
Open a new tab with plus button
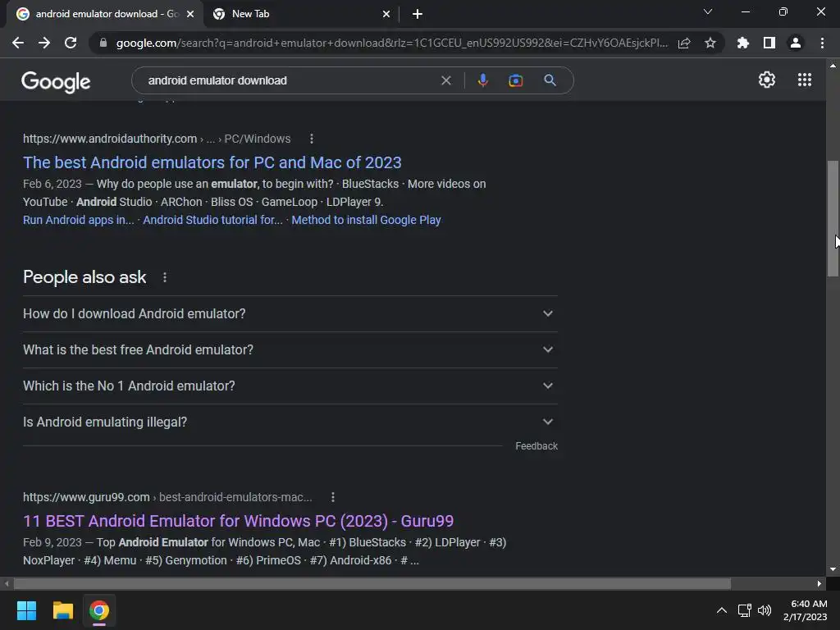418,14
